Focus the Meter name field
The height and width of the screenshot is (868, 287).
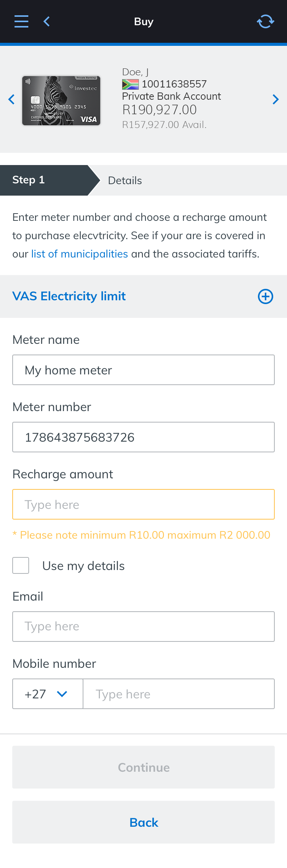click(143, 370)
